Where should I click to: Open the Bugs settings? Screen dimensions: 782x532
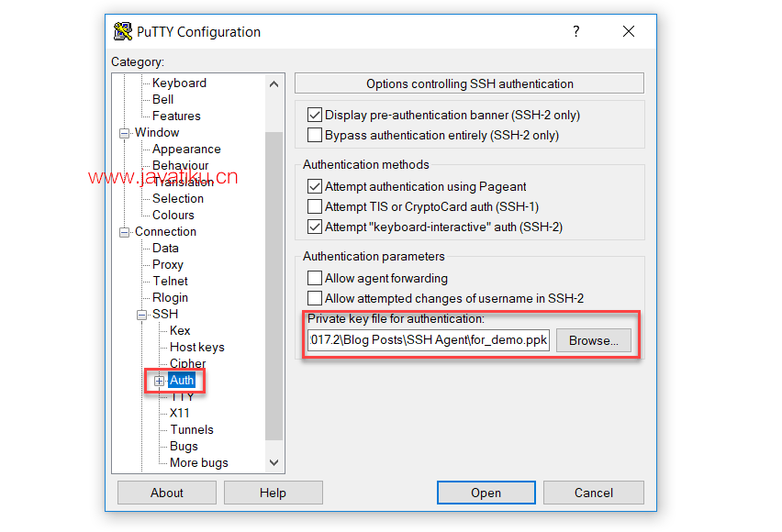pyautogui.click(x=184, y=446)
